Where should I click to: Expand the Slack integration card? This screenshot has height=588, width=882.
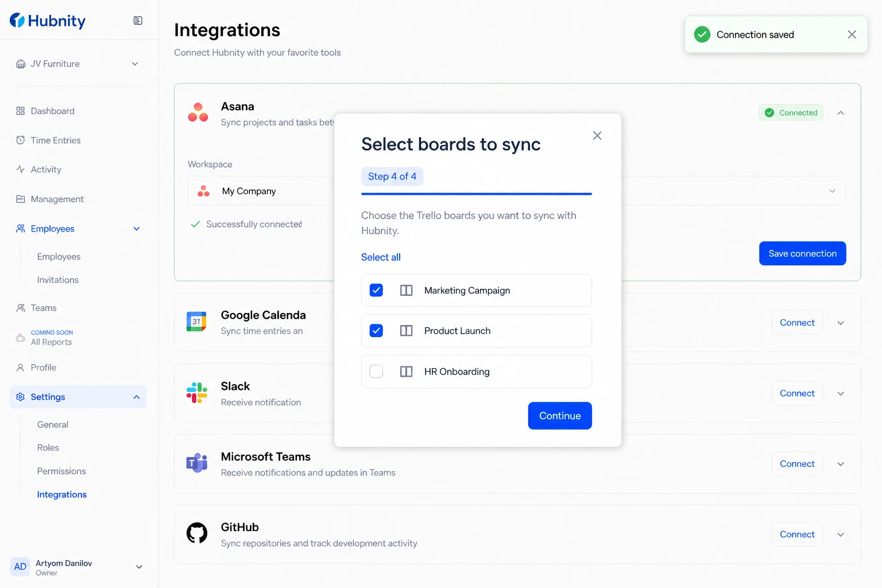click(x=841, y=394)
